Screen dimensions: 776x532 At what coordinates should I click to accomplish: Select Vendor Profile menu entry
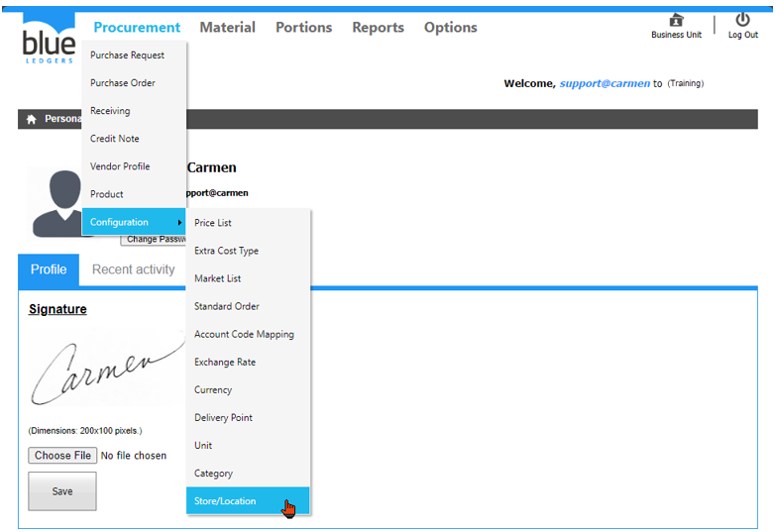pyautogui.click(x=120, y=166)
